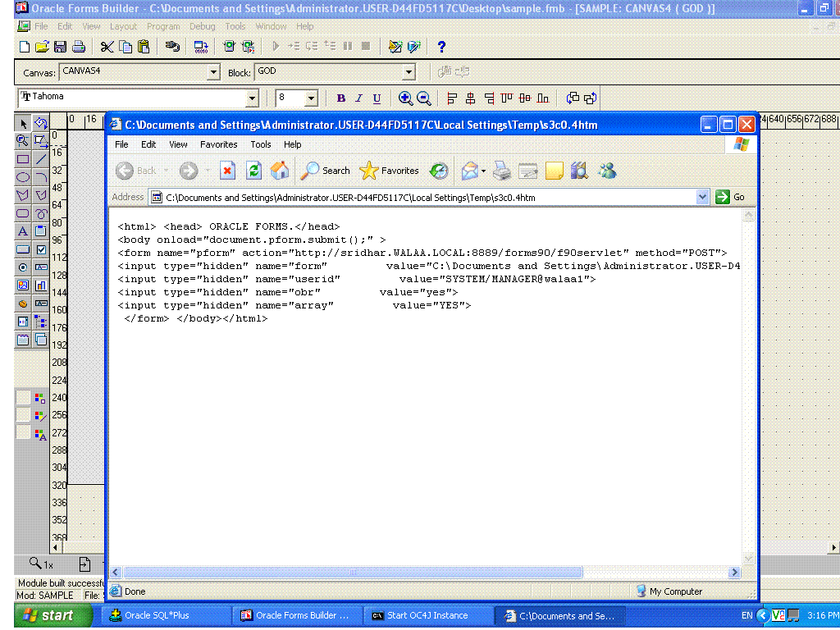Viewport: 840px width, 630px height.
Task: Toggle Italic text formatting
Action: click(358, 98)
